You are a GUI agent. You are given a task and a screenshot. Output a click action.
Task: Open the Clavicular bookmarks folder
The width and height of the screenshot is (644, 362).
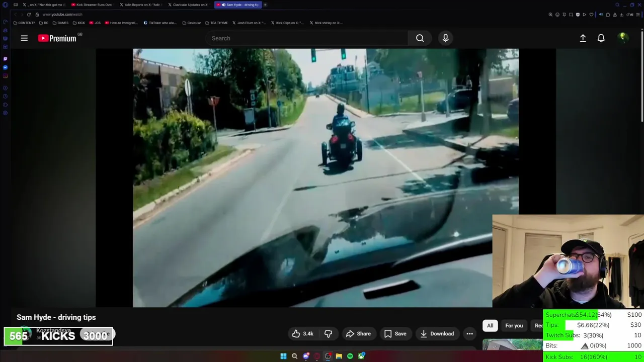tap(192, 23)
